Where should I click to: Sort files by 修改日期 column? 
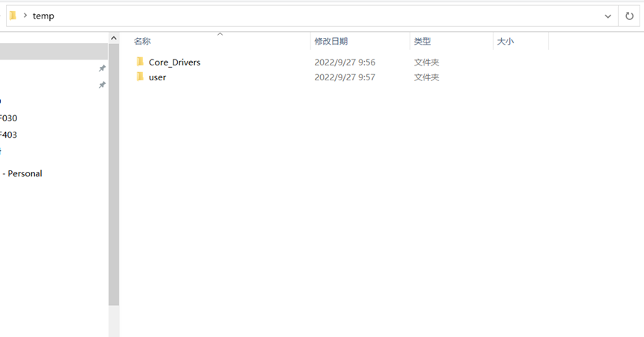(x=331, y=42)
